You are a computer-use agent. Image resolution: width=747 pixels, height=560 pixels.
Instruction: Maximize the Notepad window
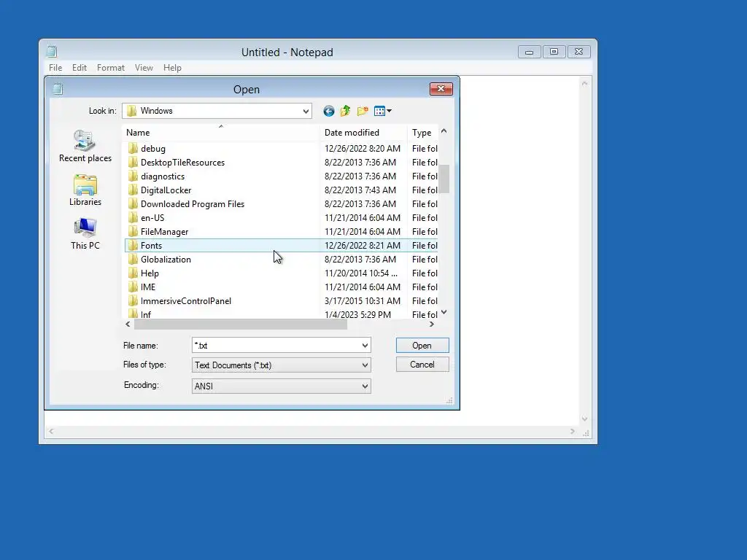pos(554,52)
